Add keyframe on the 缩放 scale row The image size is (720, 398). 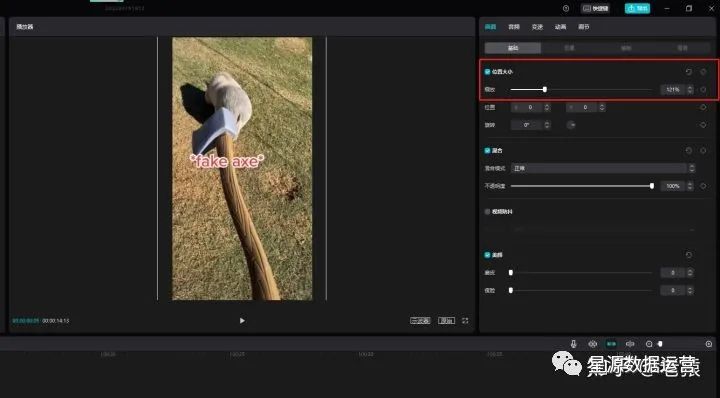[x=703, y=90]
